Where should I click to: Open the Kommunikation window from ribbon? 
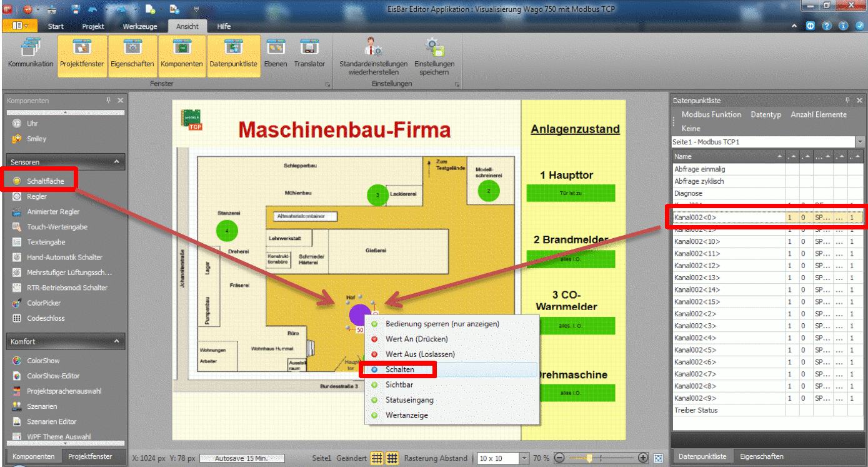[30, 54]
